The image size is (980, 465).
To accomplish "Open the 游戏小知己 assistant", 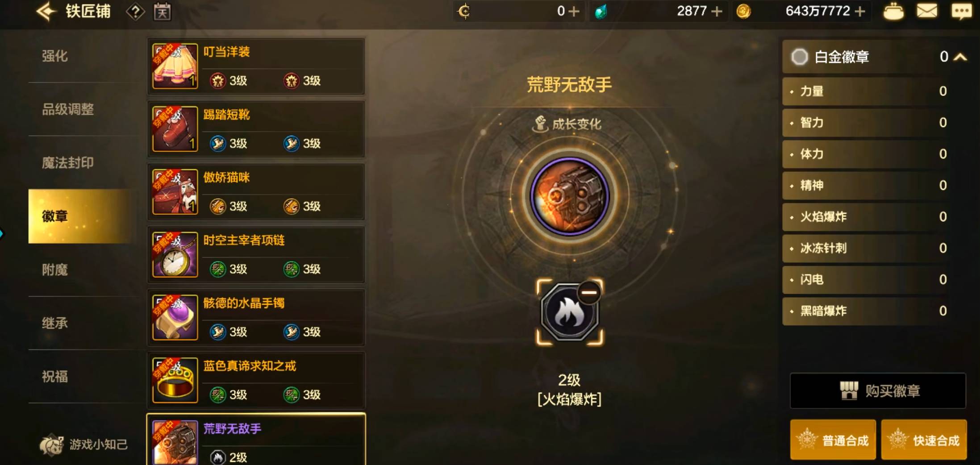I will pyautogui.click(x=84, y=444).
